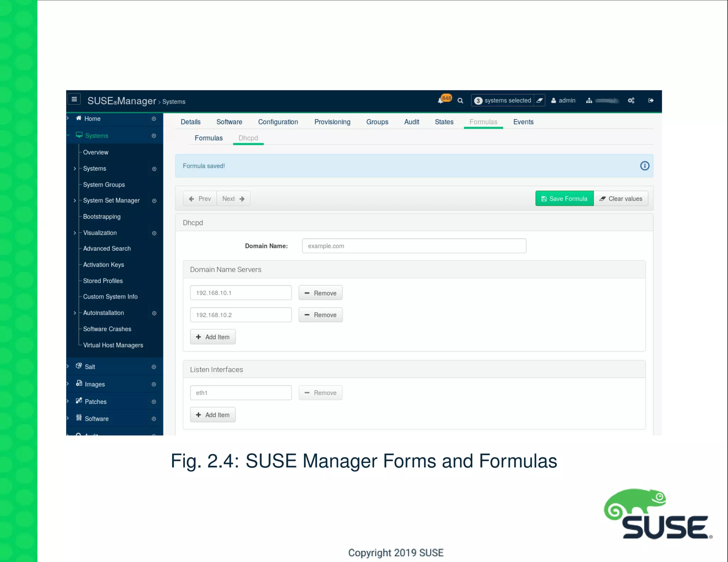Image resolution: width=728 pixels, height=562 pixels.
Task: Open Activation Keys in sidebar
Action: pyautogui.click(x=103, y=265)
